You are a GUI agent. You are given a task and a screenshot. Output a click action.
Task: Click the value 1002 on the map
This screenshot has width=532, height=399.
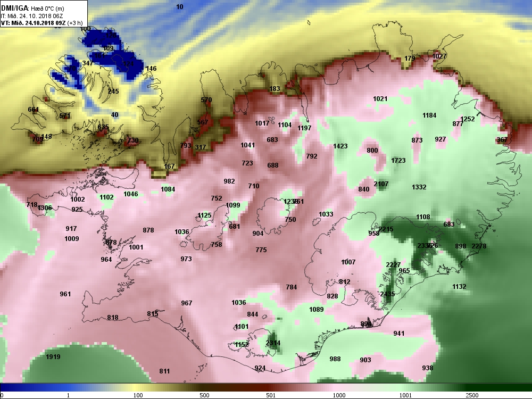click(78, 199)
